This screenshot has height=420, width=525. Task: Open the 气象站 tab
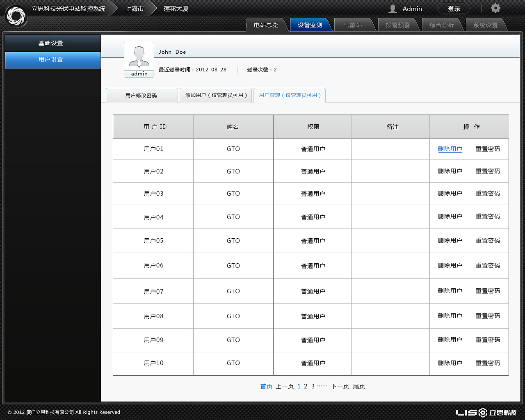354,24
